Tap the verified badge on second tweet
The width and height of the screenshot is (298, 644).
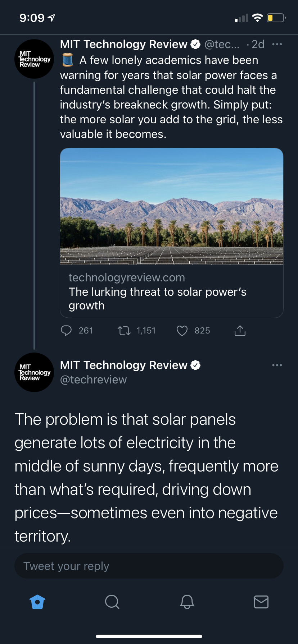[195, 365]
